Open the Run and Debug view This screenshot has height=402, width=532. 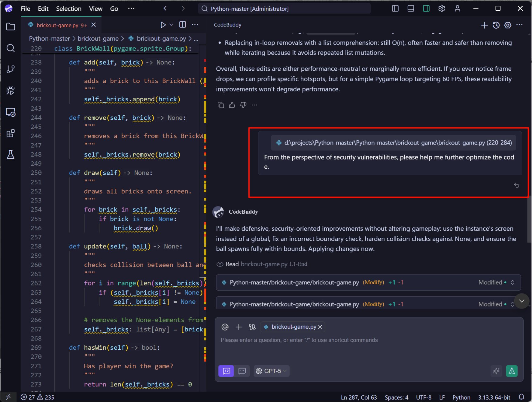point(11,90)
